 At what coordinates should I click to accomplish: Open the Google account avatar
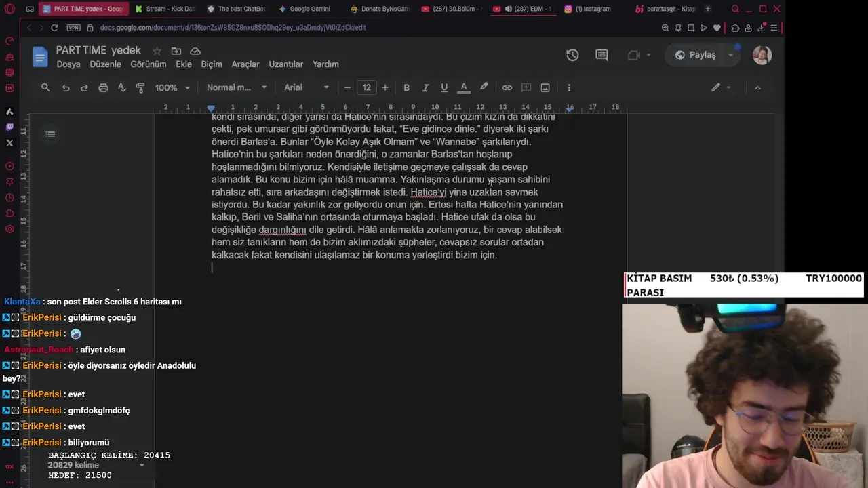(x=762, y=55)
